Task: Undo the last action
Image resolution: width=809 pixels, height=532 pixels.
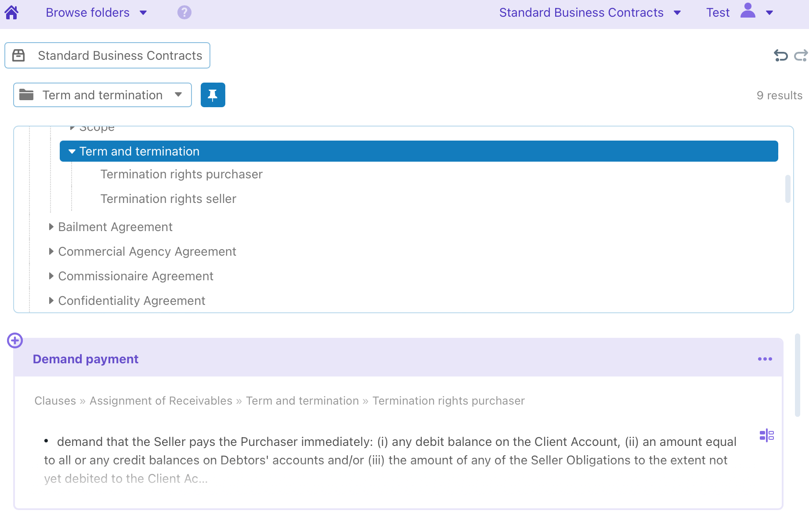Action: 780,55
